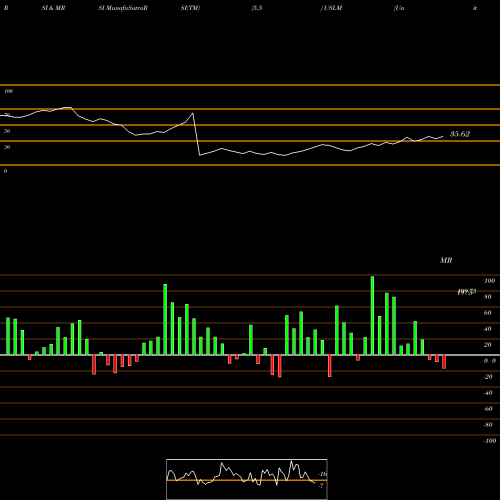Click the sharp drop on the RSI line
500x500 pixels.
tap(196, 134)
